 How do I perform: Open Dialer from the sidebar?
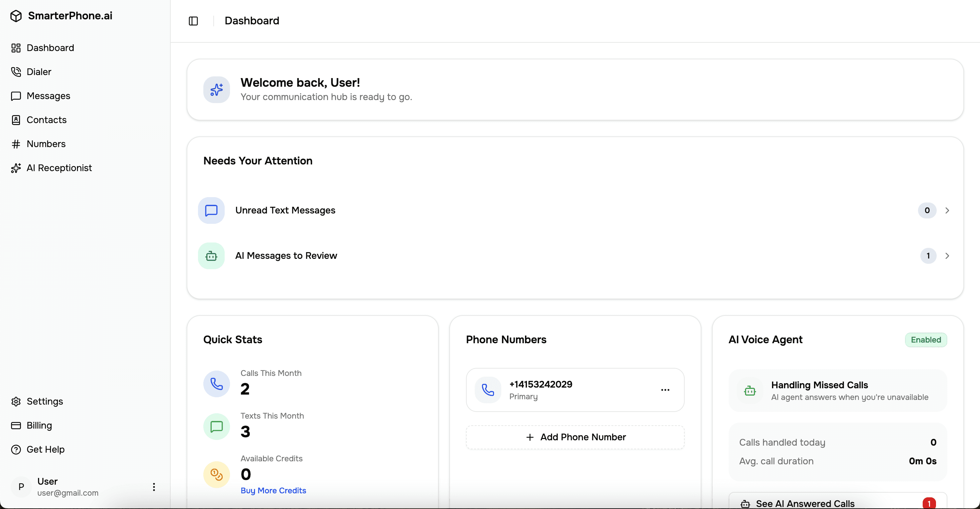[39, 72]
